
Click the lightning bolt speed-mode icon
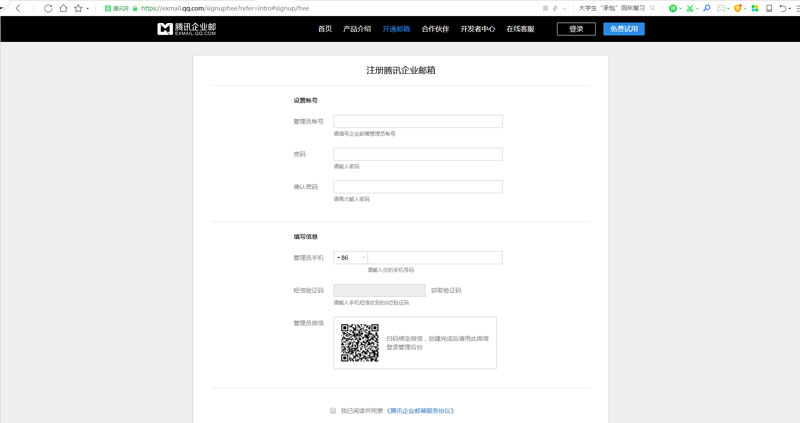click(x=555, y=8)
